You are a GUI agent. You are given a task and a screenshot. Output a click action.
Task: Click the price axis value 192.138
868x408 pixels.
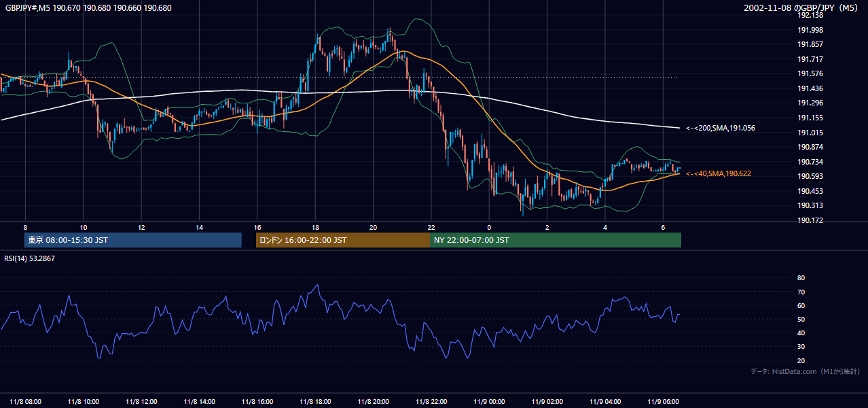point(810,15)
